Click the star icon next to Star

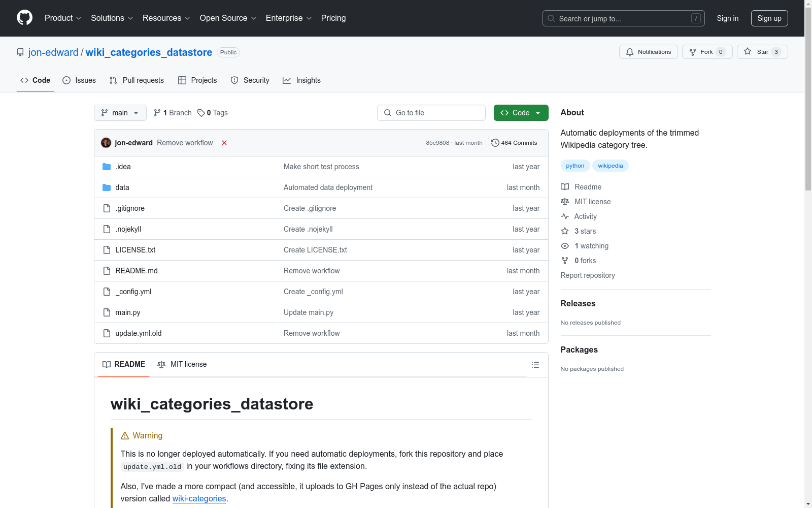coord(748,51)
